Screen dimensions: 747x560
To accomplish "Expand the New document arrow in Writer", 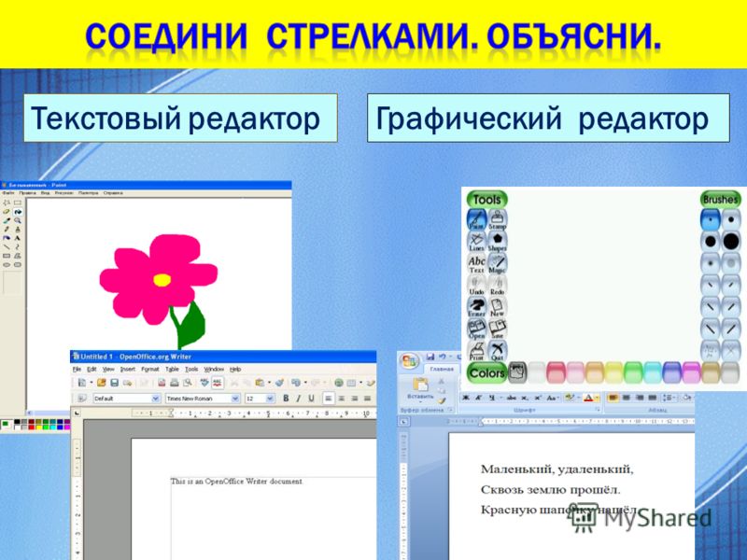I will coord(91,383).
